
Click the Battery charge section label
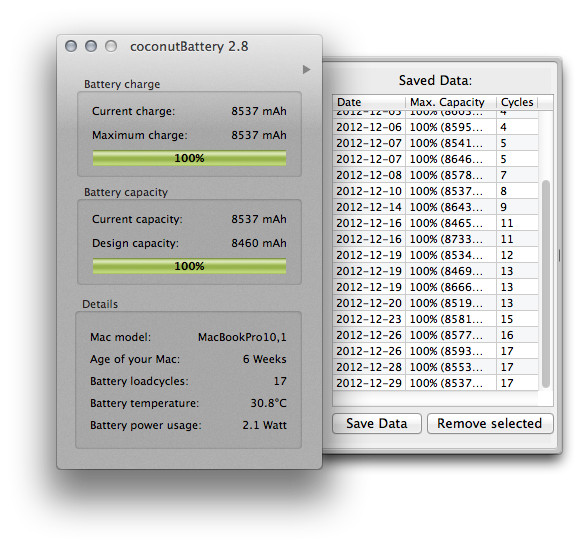click(x=122, y=84)
